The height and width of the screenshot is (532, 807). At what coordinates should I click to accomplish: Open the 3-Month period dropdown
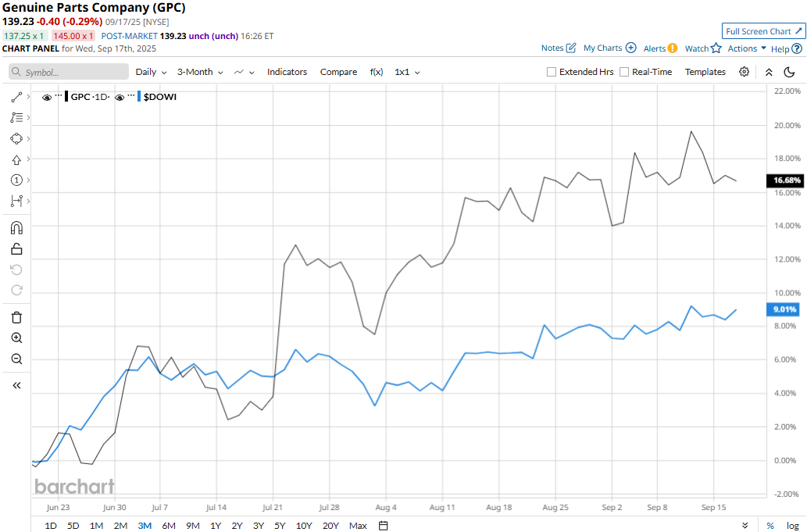[x=200, y=72]
